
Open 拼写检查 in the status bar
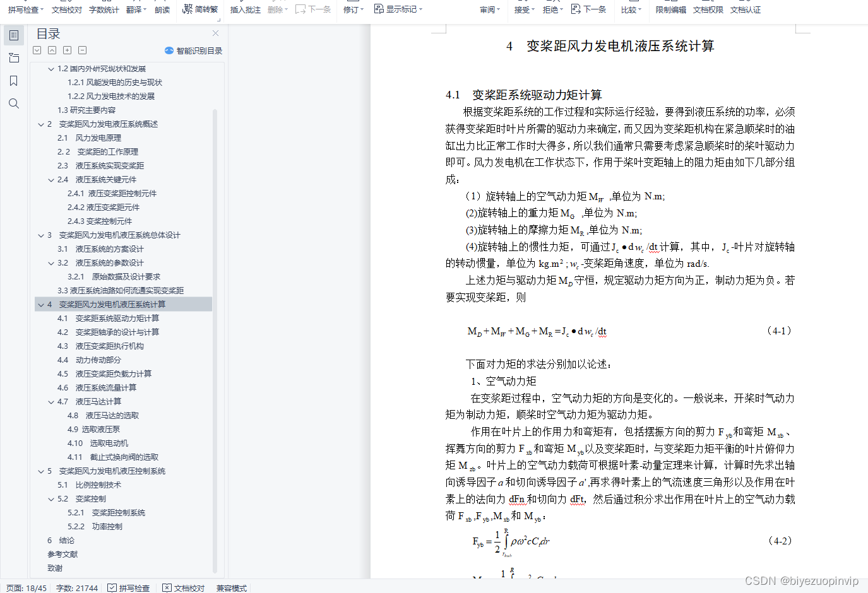point(129,588)
